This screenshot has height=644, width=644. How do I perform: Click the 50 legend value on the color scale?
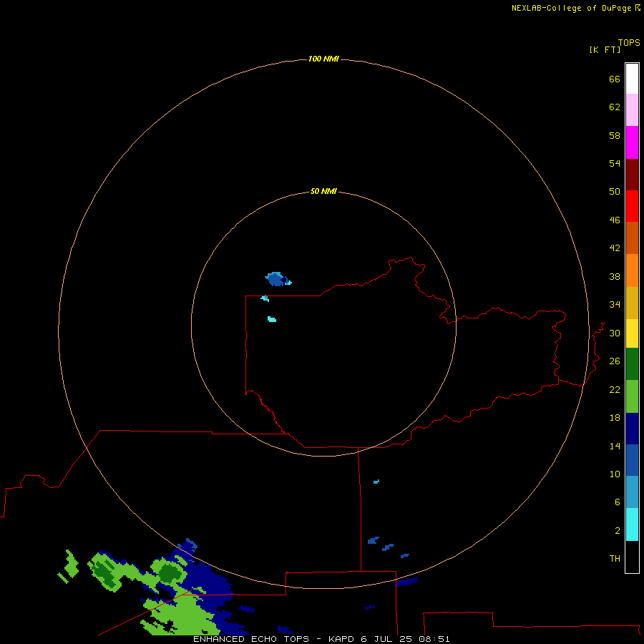click(615, 192)
